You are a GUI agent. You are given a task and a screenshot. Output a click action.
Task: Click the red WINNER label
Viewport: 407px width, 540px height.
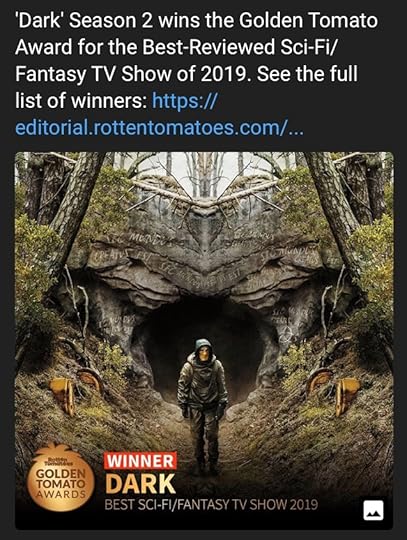pos(140,460)
